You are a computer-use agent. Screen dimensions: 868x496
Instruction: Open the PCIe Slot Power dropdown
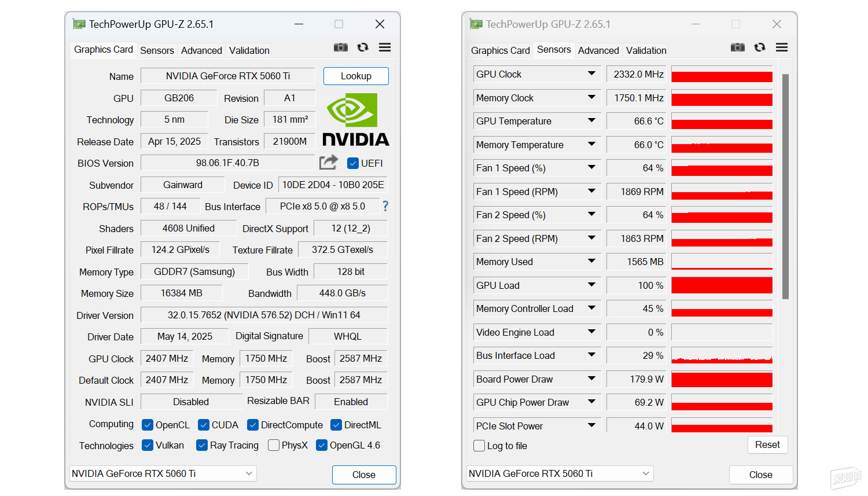point(591,425)
